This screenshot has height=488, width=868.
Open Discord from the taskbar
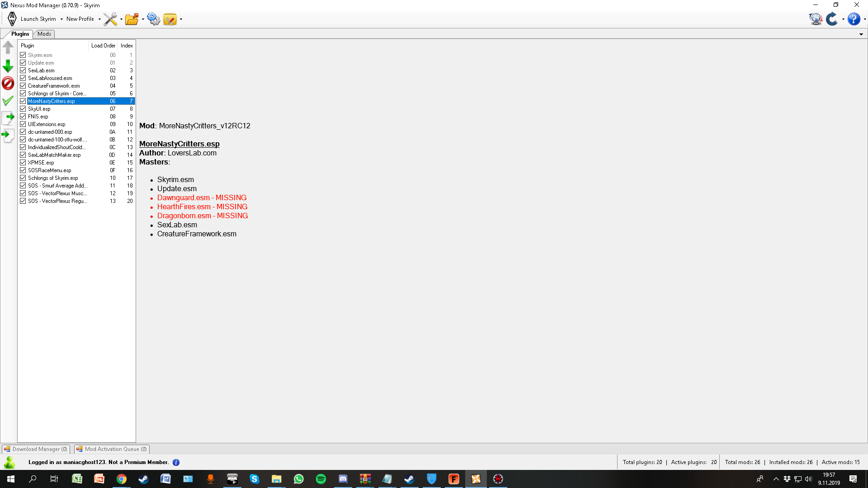(x=343, y=479)
